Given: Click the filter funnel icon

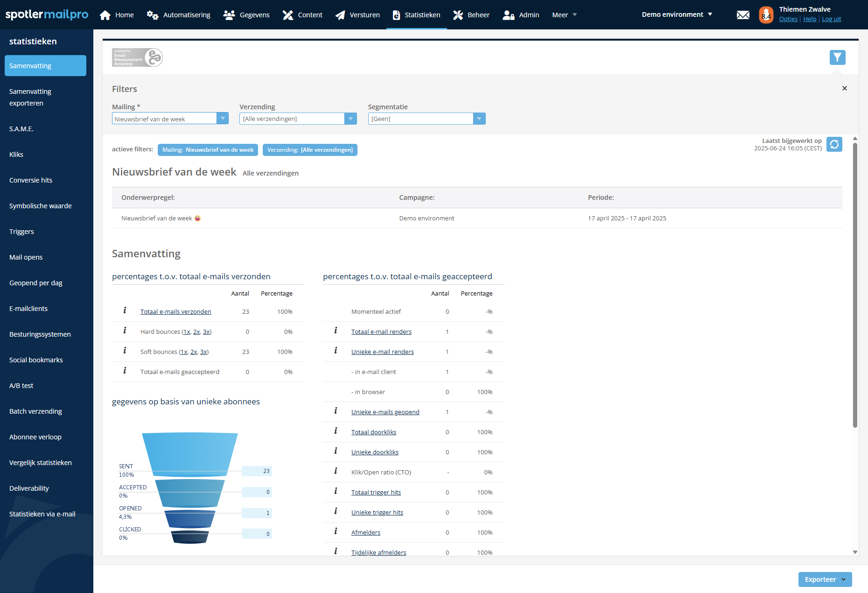Looking at the screenshot, I should click(x=837, y=57).
